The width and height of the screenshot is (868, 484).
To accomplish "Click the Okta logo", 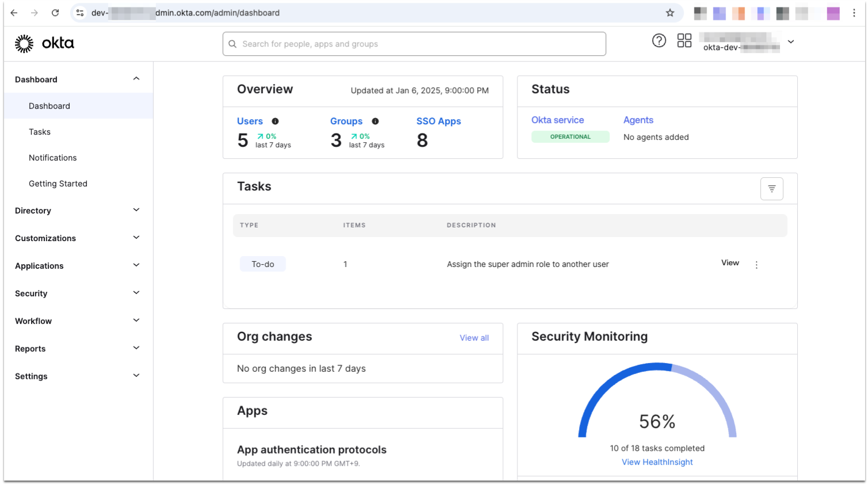I will click(44, 43).
